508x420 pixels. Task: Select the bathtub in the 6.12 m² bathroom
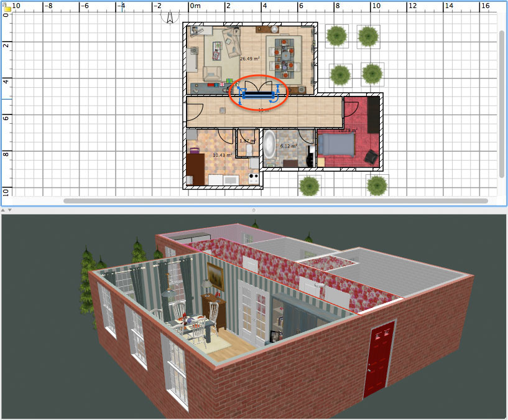[269, 146]
